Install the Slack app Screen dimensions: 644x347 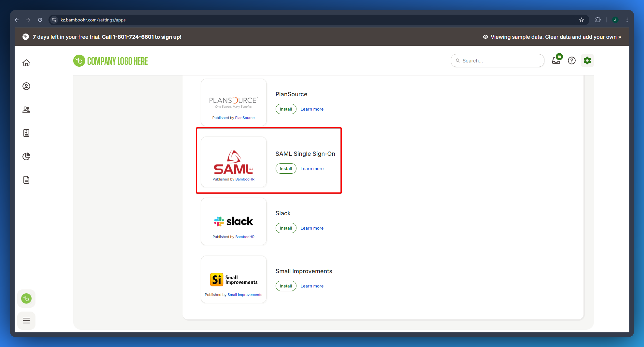[286, 228]
